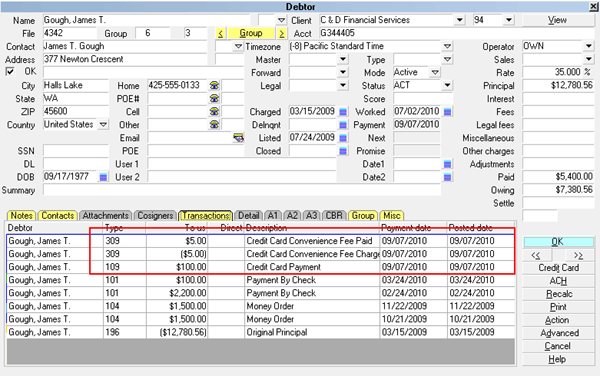
Task: Click the Credit Card button
Action: tap(558, 268)
